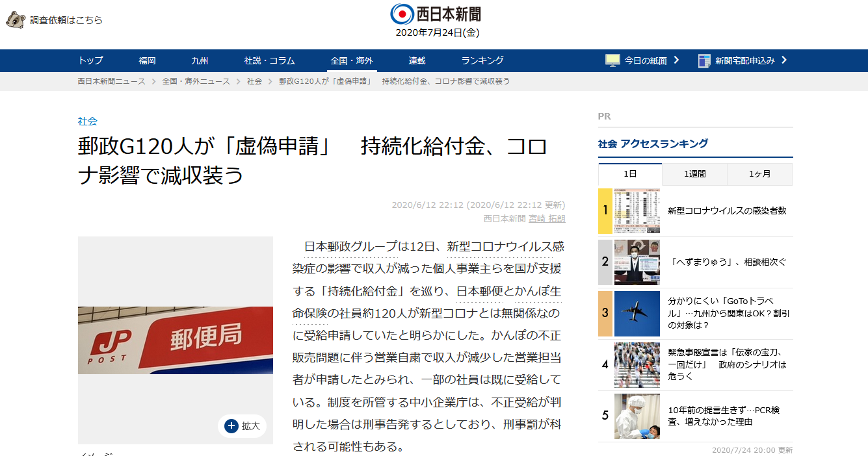Select the 1週間 ranking tab

(694, 174)
